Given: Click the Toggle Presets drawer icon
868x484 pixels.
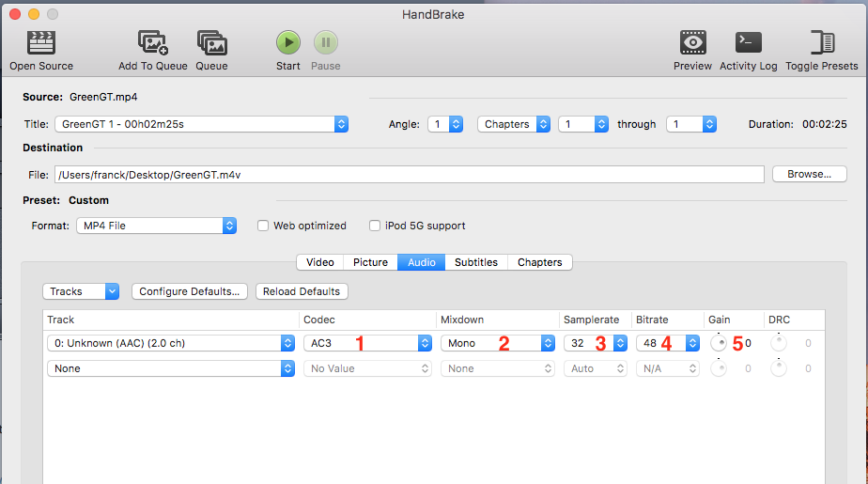Looking at the screenshot, I should pyautogui.click(x=822, y=42).
